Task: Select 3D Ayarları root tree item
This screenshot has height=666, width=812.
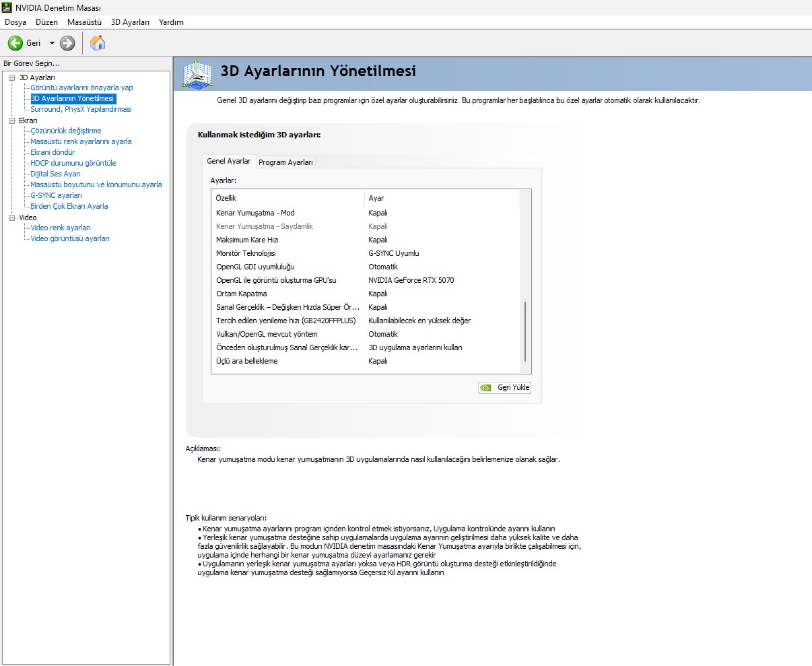Action: (x=37, y=77)
